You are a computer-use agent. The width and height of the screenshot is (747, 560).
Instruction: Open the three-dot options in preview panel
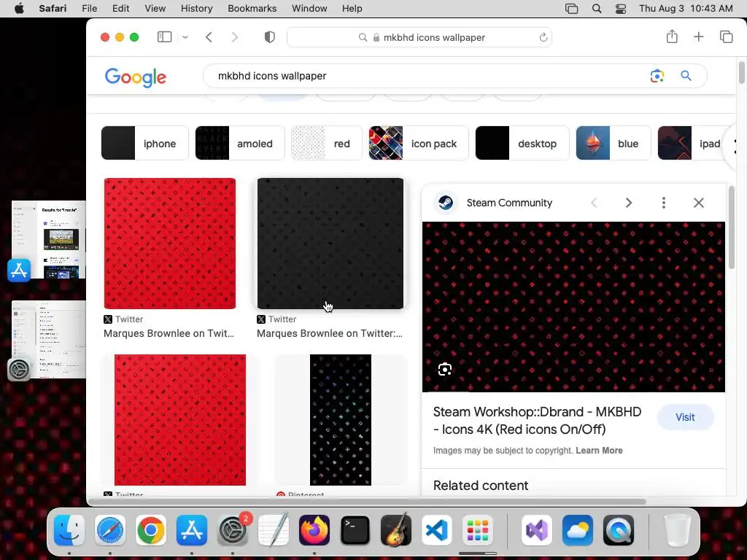coord(664,203)
